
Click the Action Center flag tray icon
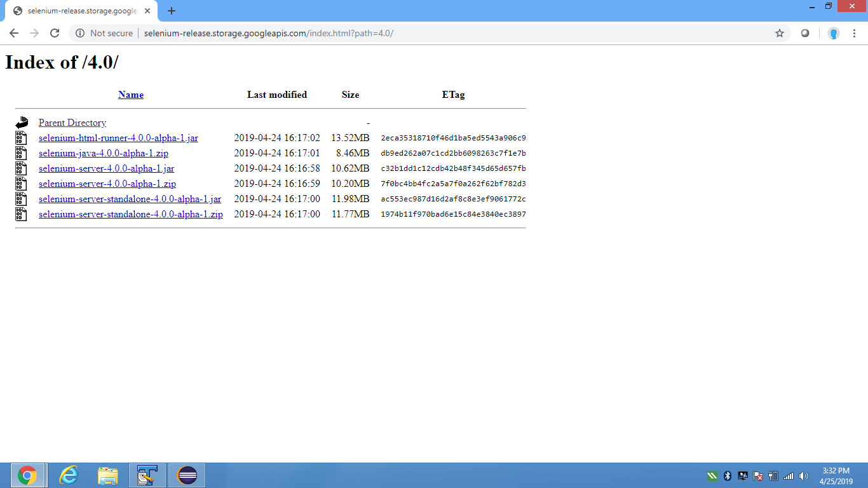[x=758, y=476]
